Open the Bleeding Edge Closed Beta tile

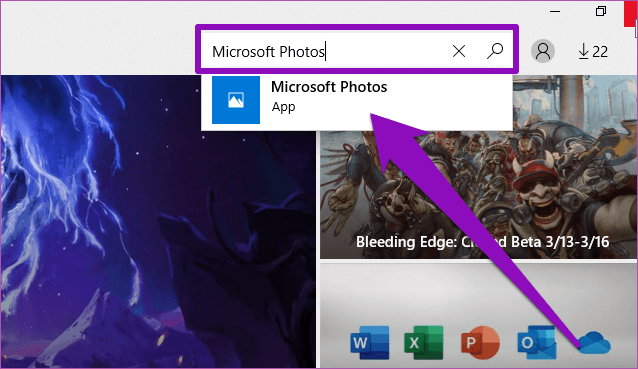[x=478, y=167]
